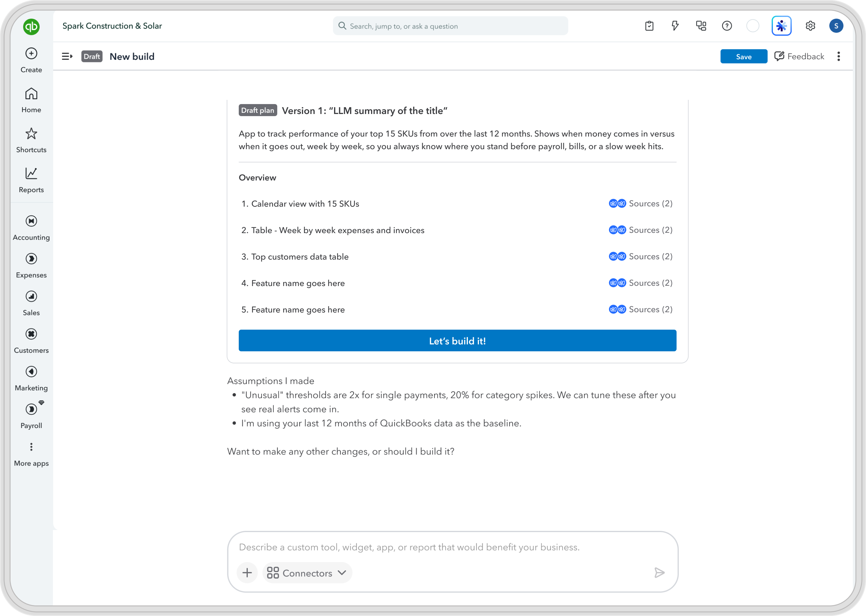This screenshot has width=866, height=616.
Task: Toggle the side panel menu icon
Action: coord(67,57)
